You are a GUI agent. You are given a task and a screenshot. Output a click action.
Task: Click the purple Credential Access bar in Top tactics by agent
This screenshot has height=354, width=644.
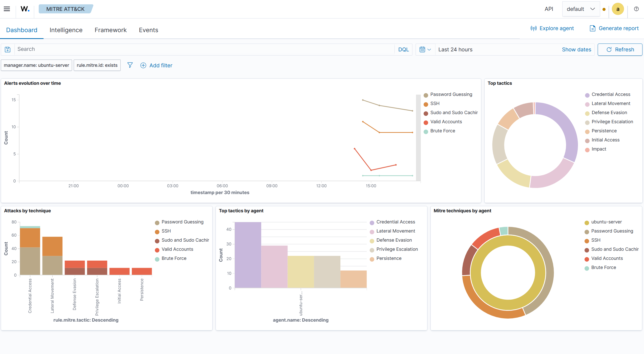point(248,255)
